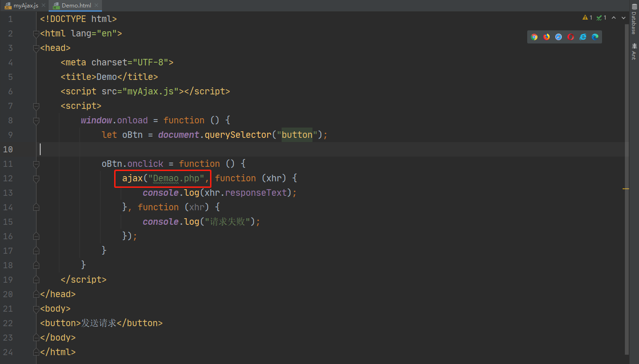Open the page in Opera browser
Viewport: 639px width, 364px height.
571,37
